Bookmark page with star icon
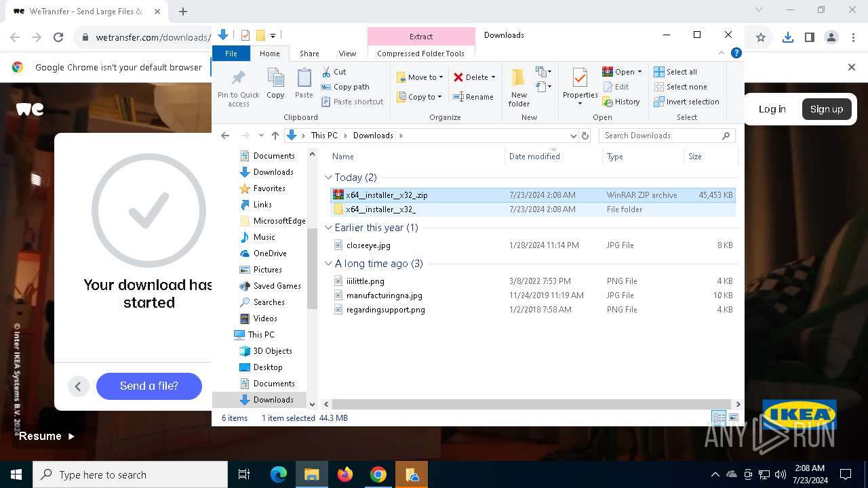The image size is (868, 488). point(761,38)
